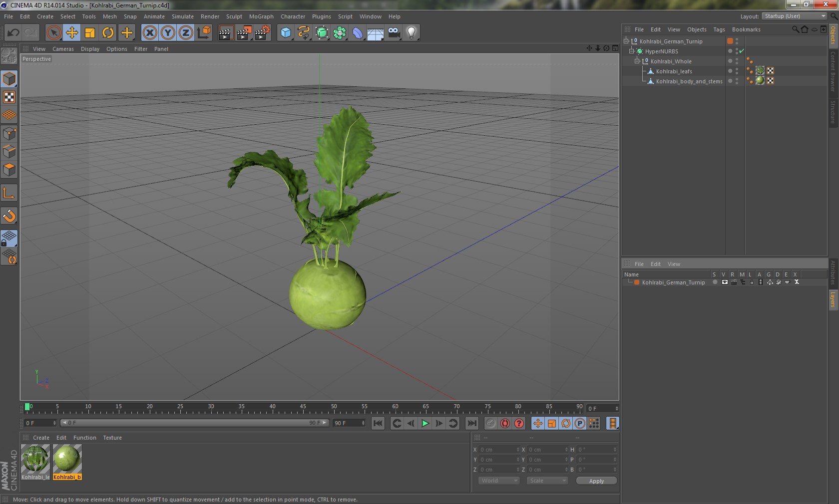Open the MoGraph menu

coord(261,16)
